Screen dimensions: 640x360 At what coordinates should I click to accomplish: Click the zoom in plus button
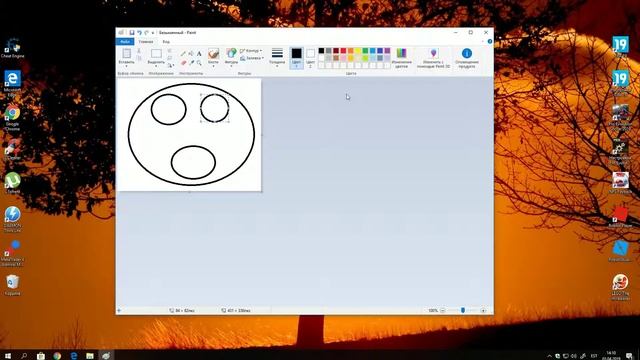[483, 311]
